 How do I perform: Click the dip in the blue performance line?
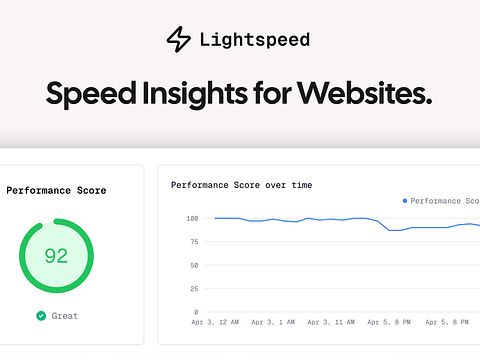pyautogui.click(x=393, y=230)
